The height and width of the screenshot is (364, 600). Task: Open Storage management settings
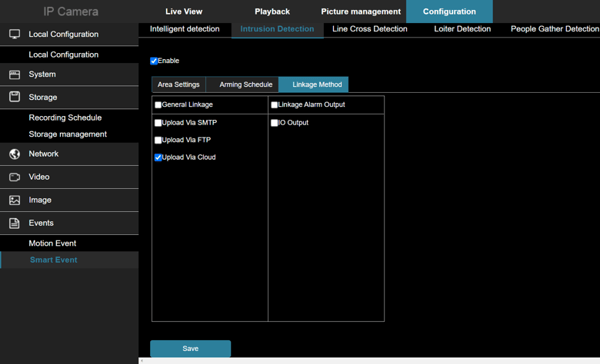click(x=68, y=134)
